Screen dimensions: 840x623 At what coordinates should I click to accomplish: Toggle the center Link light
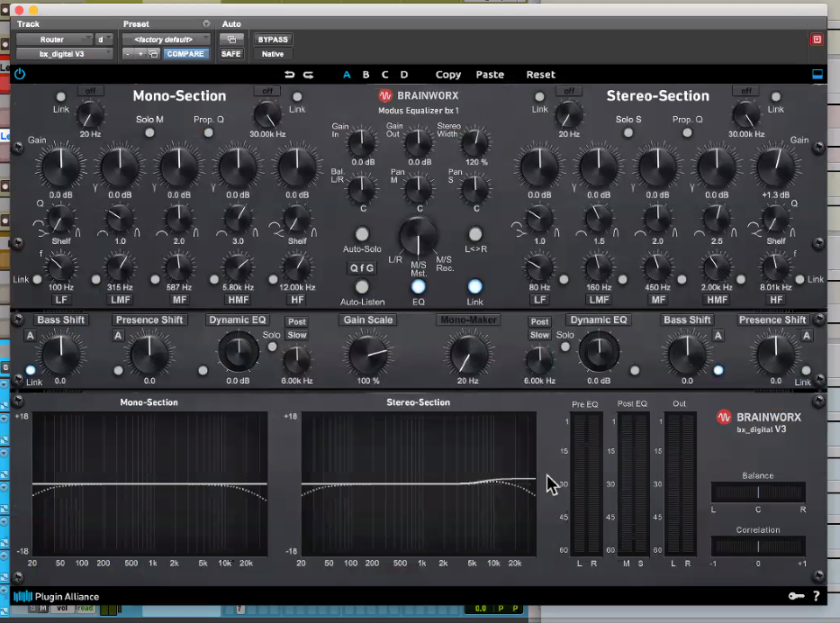pyautogui.click(x=474, y=286)
